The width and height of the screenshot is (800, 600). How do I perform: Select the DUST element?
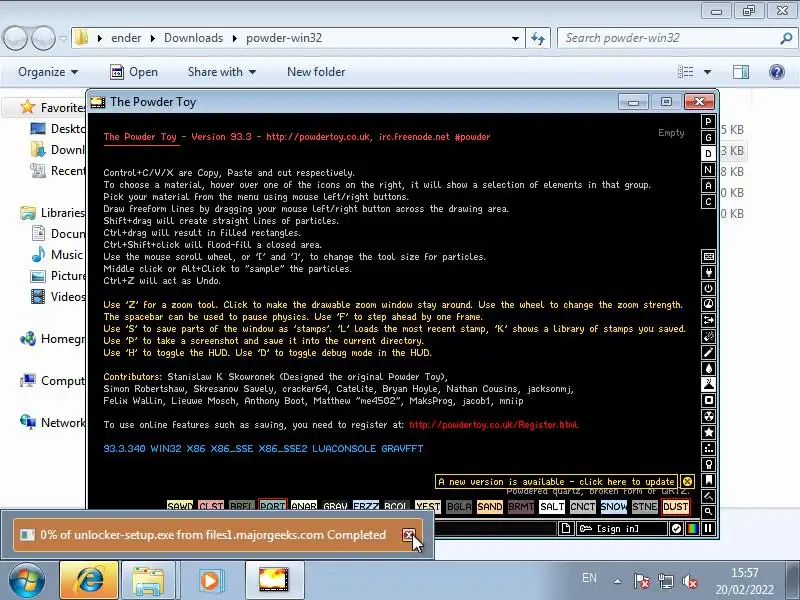point(676,507)
